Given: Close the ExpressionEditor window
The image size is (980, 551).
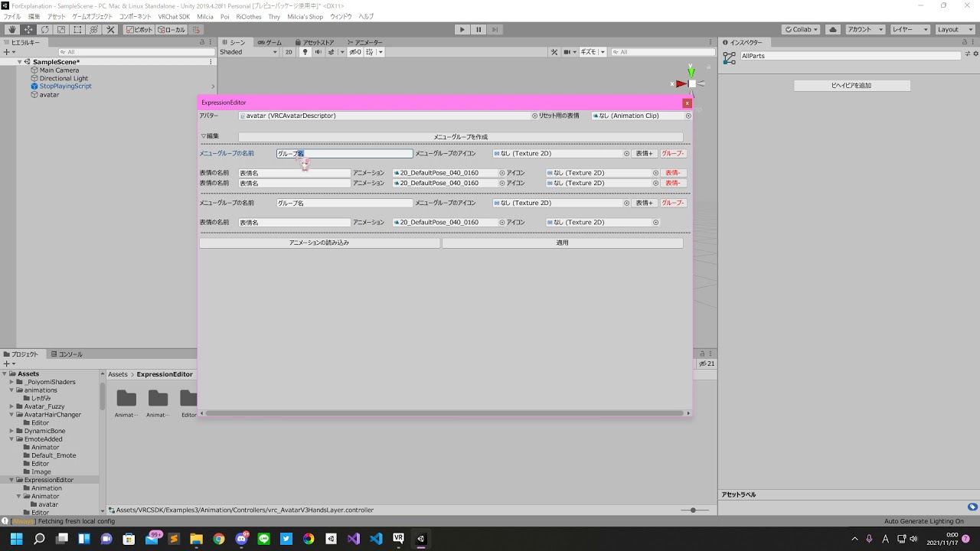Looking at the screenshot, I should click(x=687, y=103).
